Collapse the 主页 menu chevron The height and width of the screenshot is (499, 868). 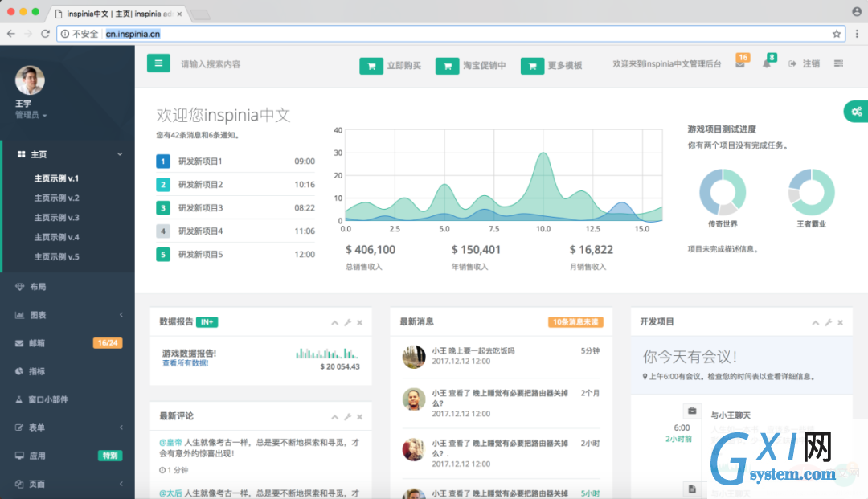(120, 154)
